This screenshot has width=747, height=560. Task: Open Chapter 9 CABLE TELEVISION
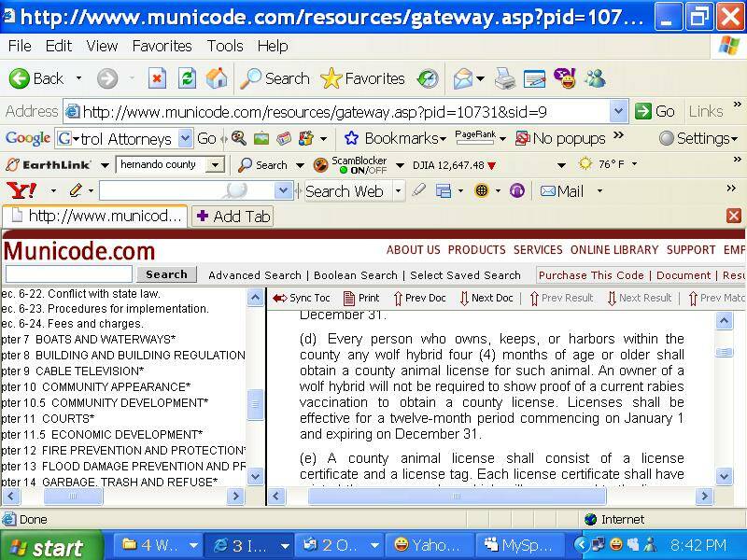[x=73, y=371]
